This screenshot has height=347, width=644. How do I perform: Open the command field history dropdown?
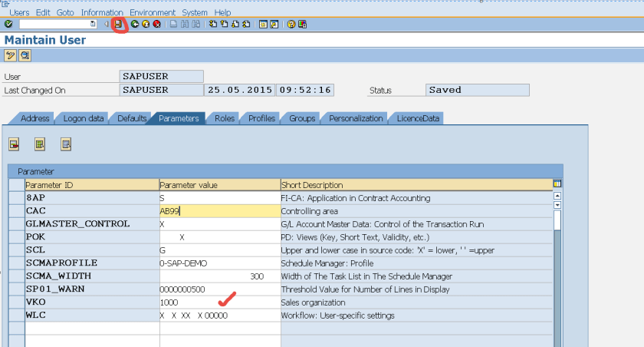coord(93,24)
